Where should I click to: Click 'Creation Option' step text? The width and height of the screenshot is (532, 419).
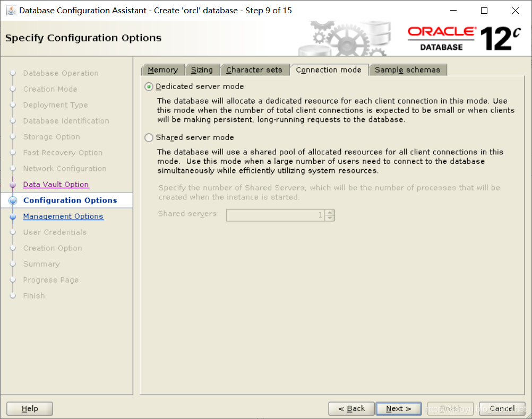click(53, 248)
